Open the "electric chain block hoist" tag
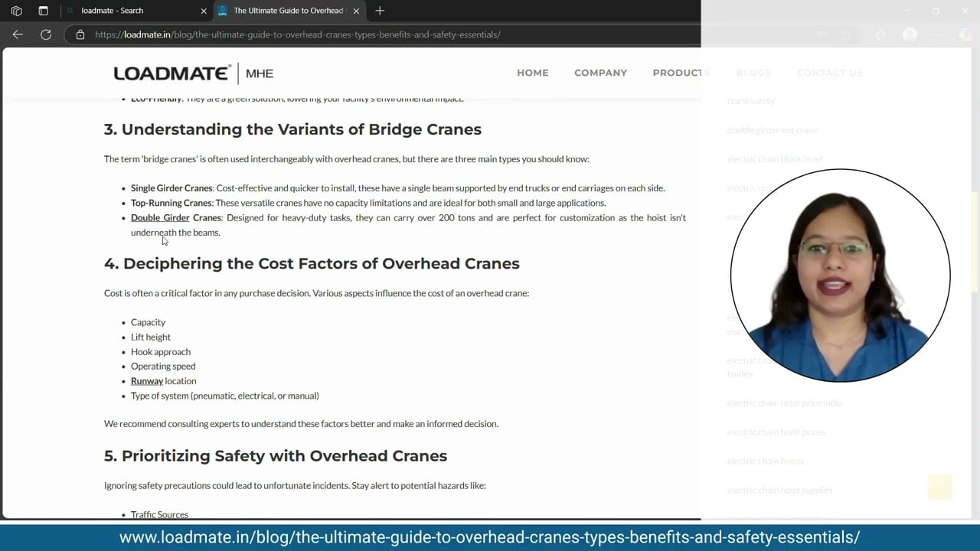The height and width of the screenshot is (551, 980). (x=775, y=159)
